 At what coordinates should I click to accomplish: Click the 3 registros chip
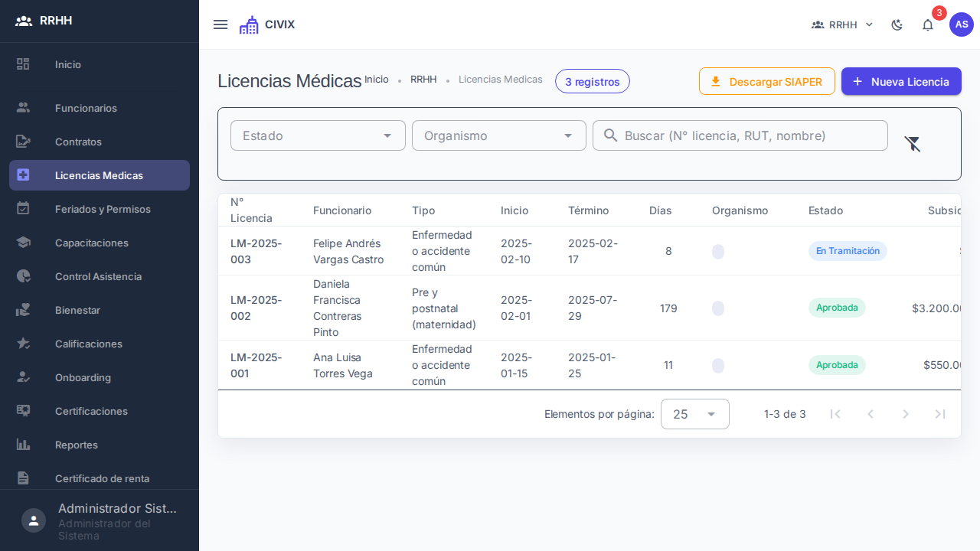point(593,81)
